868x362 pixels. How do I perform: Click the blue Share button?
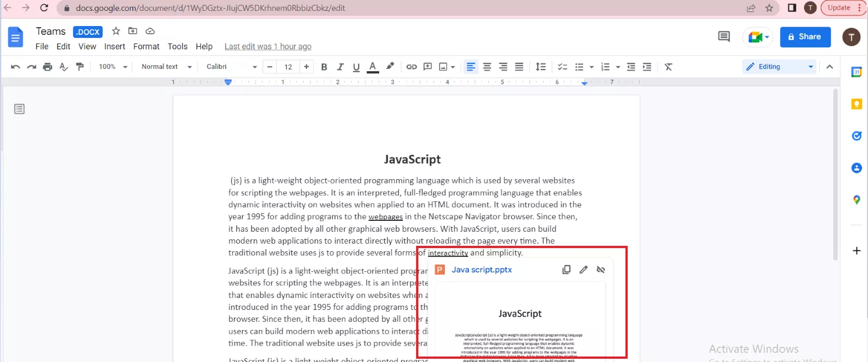coord(805,37)
